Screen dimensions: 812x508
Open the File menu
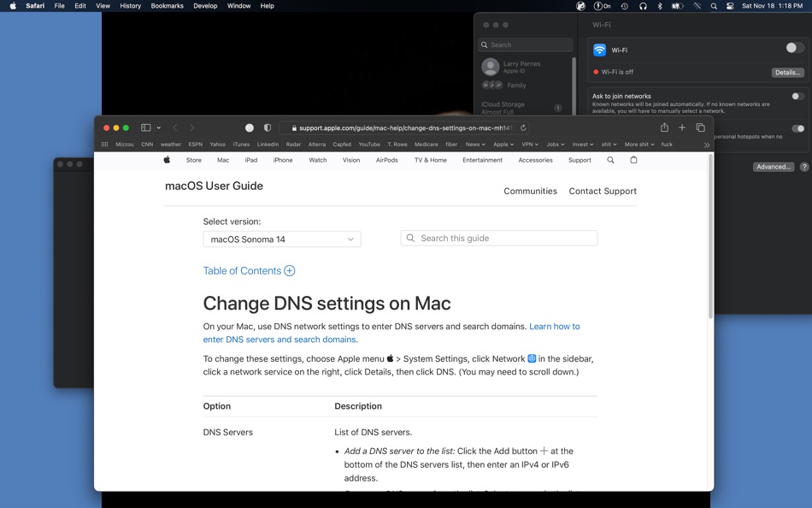(60, 6)
